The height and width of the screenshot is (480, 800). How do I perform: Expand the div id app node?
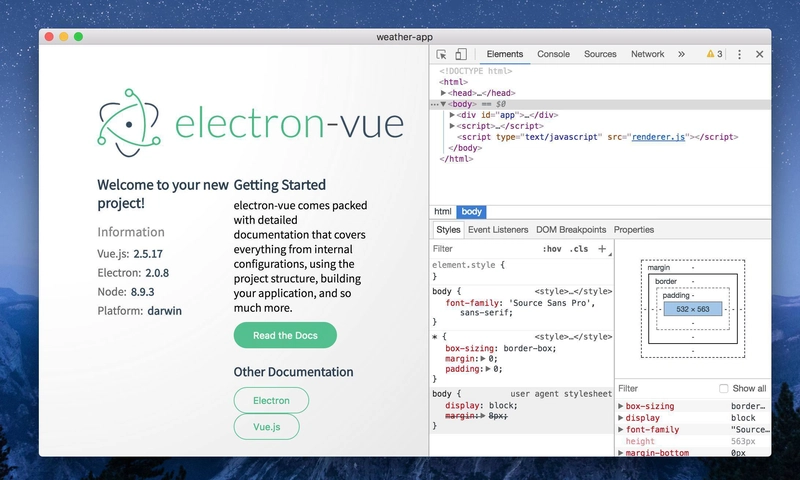tap(452, 115)
